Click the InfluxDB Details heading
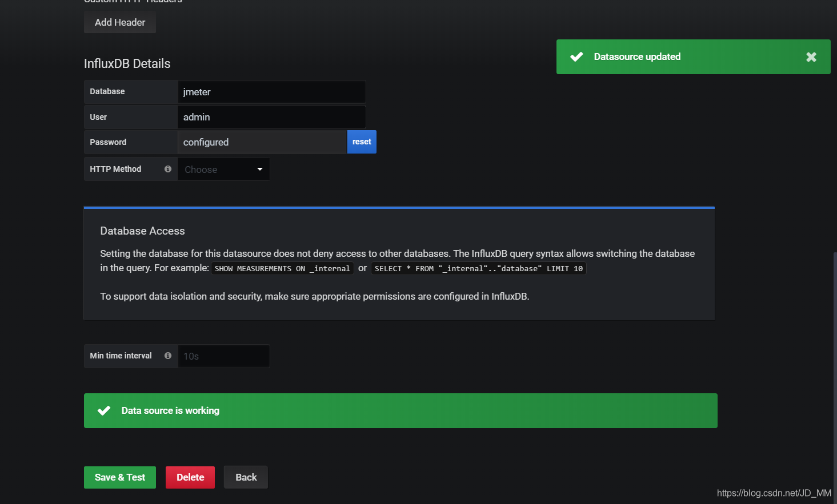The width and height of the screenshot is (837, 504). point(127,64)
